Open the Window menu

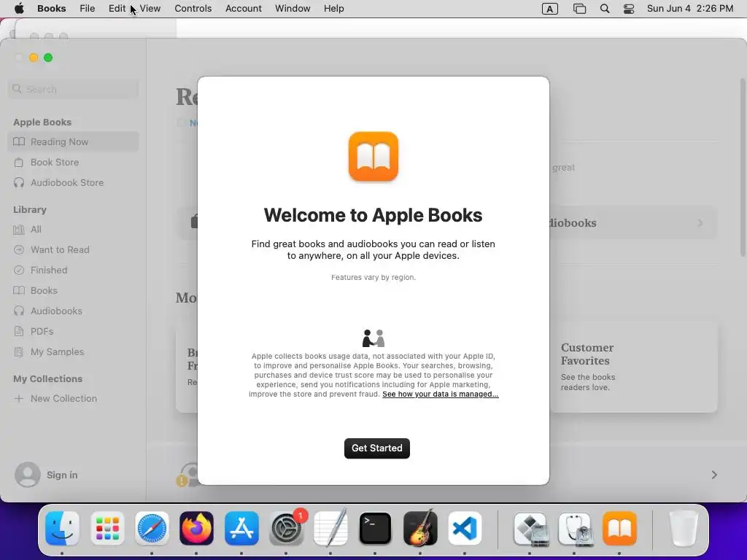(293, 9)
